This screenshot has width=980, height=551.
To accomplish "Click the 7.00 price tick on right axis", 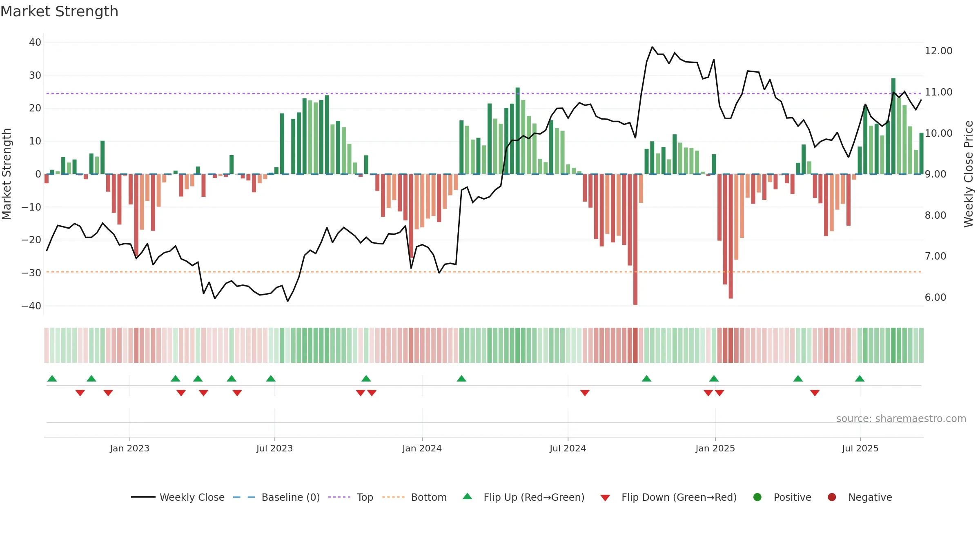I will [x=935, y=256].
